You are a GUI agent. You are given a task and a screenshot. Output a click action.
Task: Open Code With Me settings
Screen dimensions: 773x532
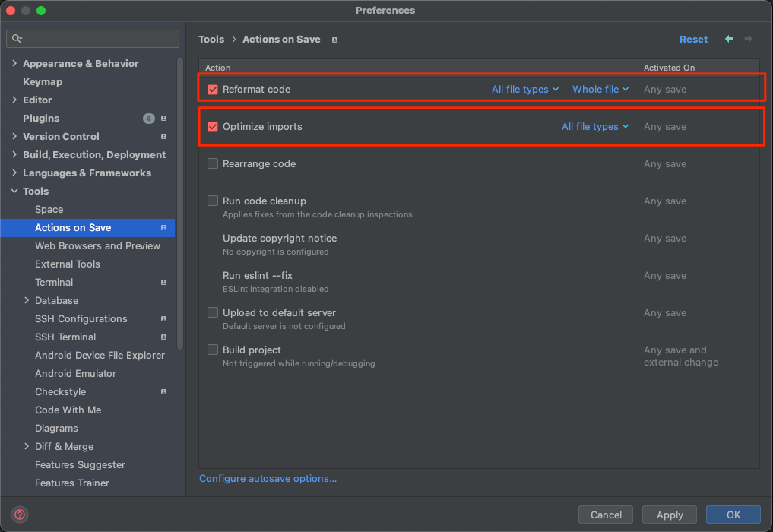pos(68,410)
